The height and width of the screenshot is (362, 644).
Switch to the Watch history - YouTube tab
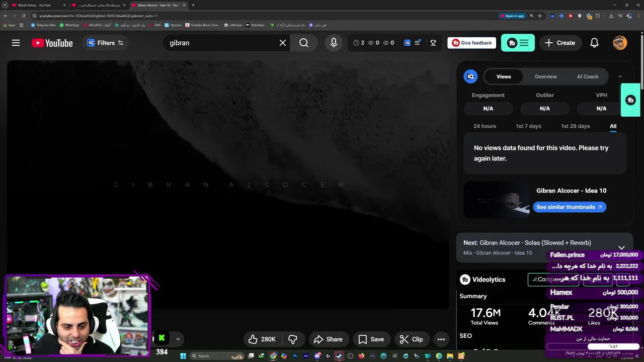click(x=39, y=5)
